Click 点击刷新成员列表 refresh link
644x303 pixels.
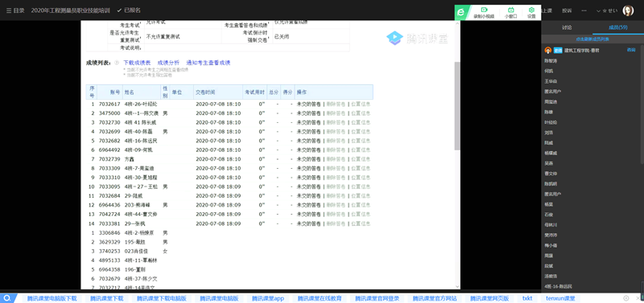[x=592, y=39]
